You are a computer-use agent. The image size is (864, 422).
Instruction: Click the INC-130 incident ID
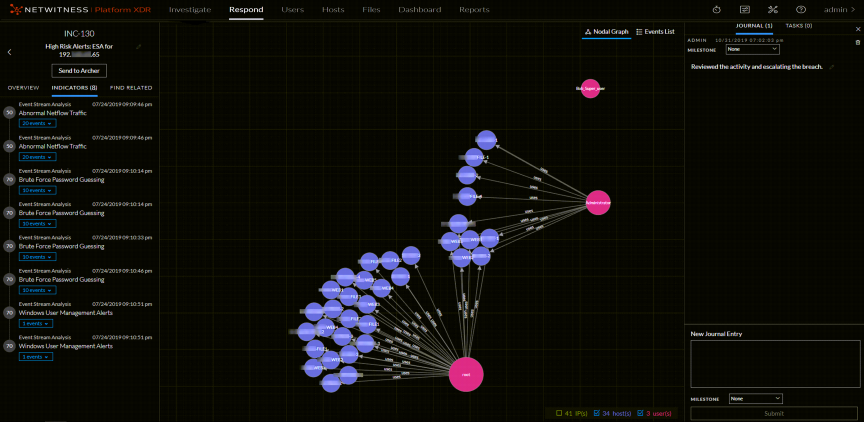click(79, 34)
